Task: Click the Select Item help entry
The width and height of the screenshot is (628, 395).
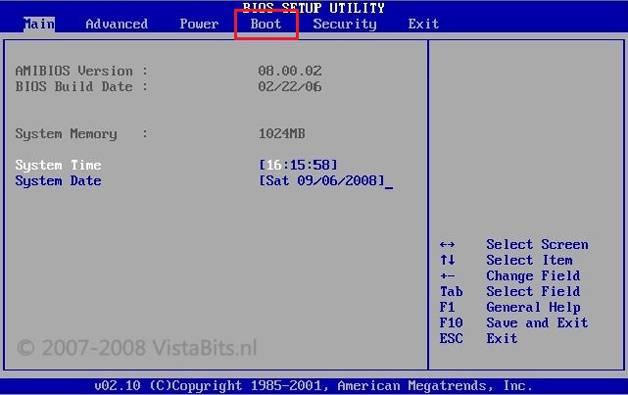Action: [529, 260]
